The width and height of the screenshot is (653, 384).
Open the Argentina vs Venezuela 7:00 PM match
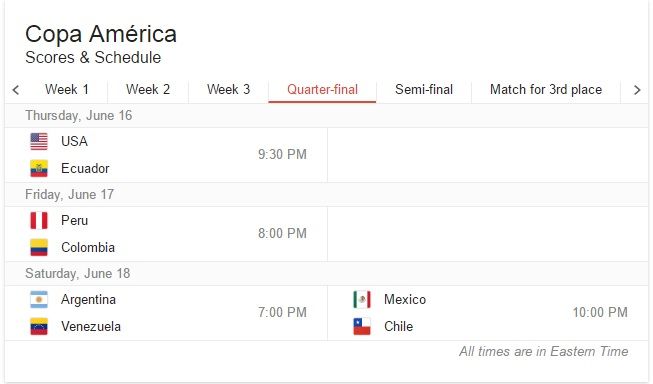[x=166, y=313]
